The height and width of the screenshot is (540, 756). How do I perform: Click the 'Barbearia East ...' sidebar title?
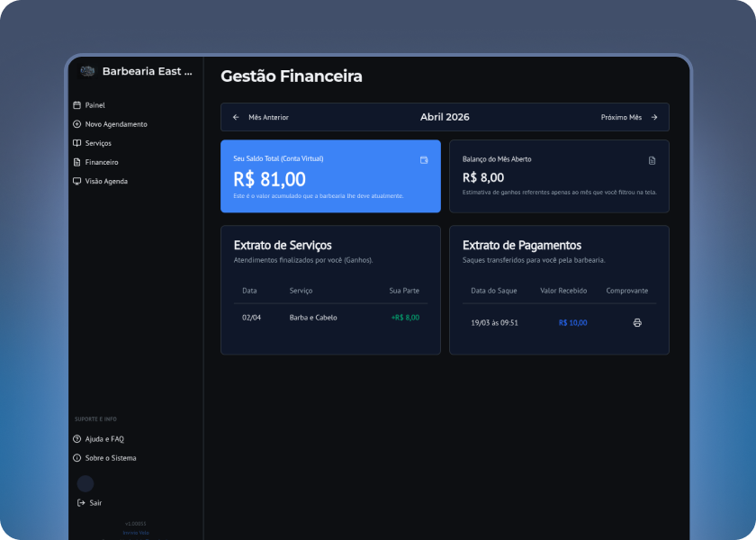(x=147, y=71)
